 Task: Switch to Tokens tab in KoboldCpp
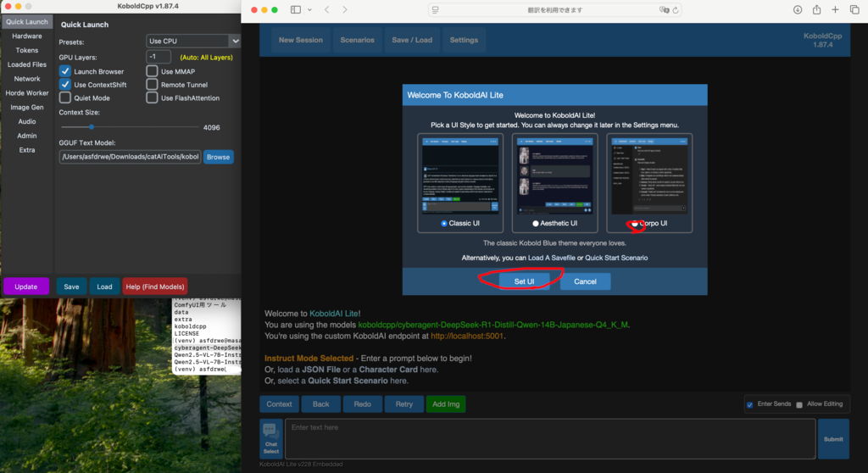(x=26, y=50)
